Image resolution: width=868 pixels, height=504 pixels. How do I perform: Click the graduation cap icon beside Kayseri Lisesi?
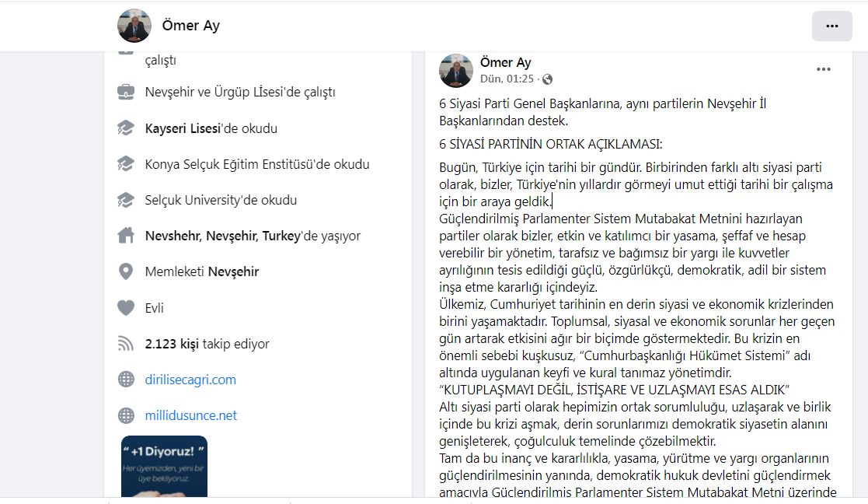coord(126,128)
